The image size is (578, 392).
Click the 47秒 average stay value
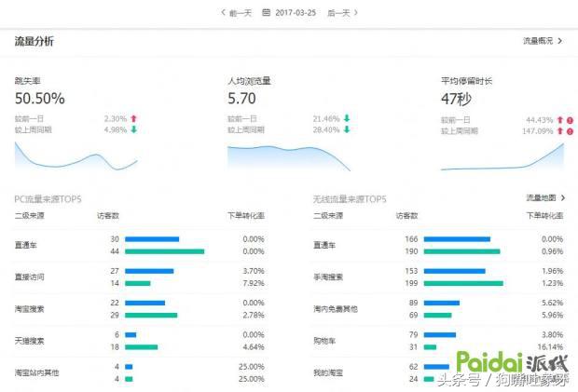[456, 99]
